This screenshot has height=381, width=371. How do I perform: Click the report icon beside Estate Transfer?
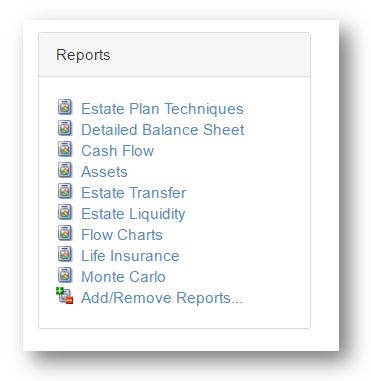click(x=65, y=191)
